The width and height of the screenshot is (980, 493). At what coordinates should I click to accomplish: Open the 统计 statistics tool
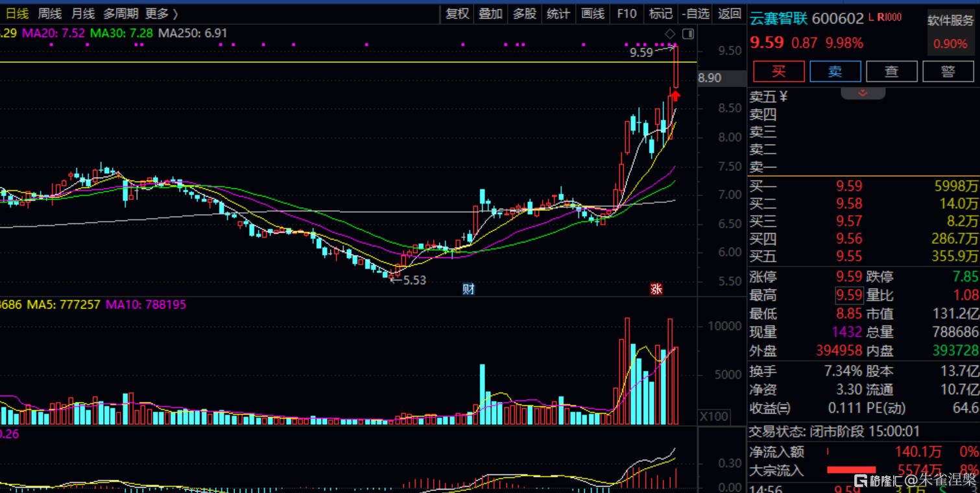[x=558, y=14]
